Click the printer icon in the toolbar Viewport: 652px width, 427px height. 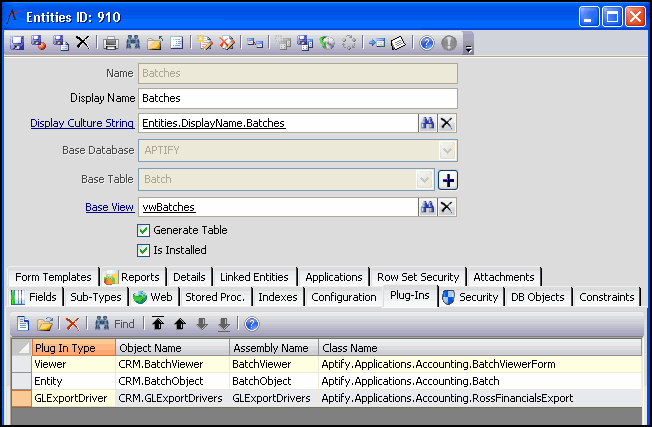[111, 43]
